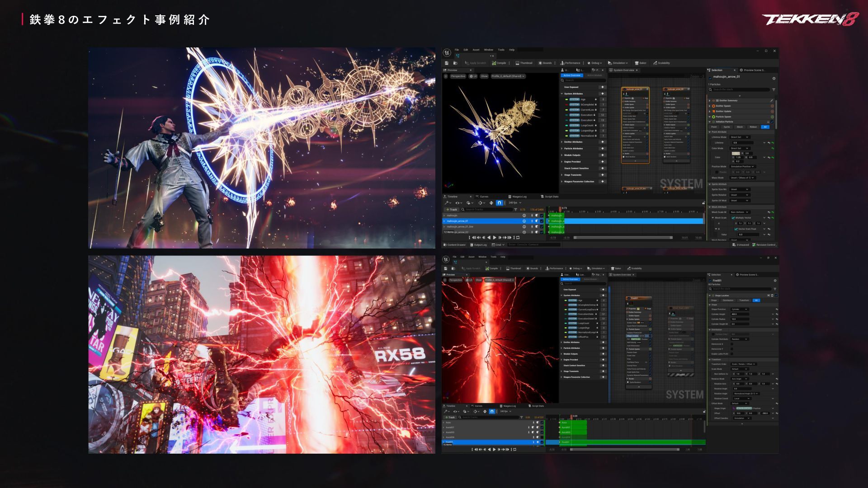Toggle mahoujin track enabled checkbox in upper timeline

pos(542,216)
